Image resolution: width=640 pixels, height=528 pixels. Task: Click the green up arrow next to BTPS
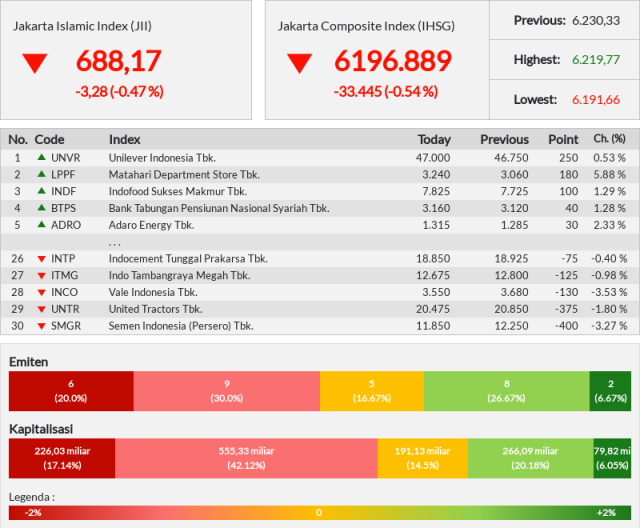pos(42,207)
